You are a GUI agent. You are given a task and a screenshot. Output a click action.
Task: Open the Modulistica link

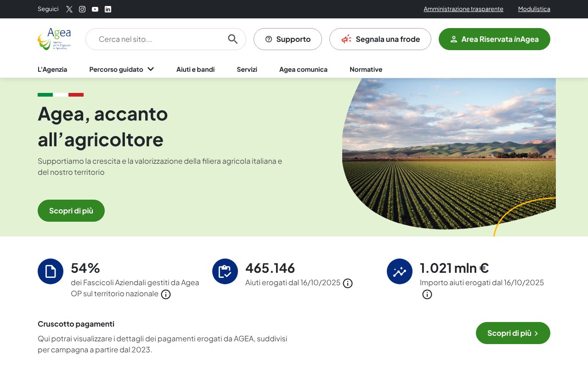(x=534, y=9)
